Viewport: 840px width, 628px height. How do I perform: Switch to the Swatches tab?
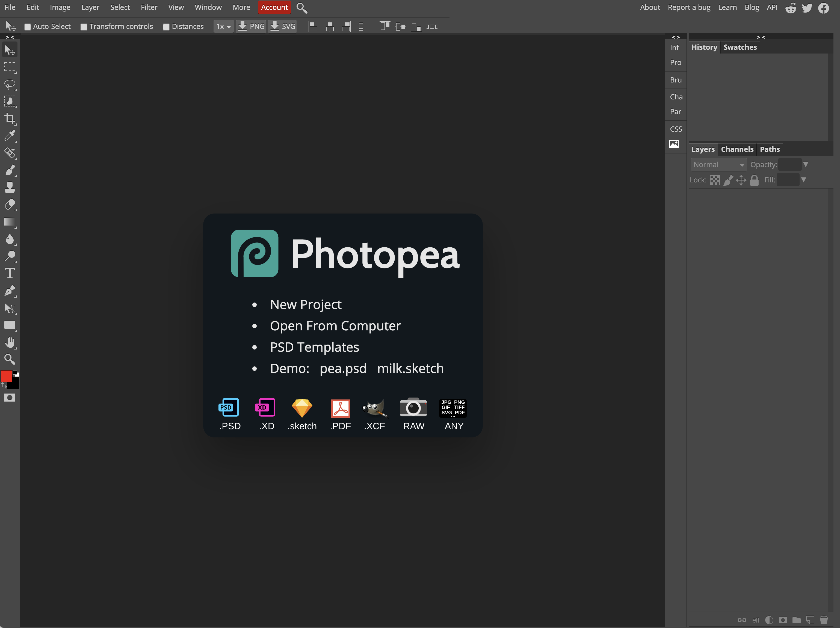[x=740, y=48]
